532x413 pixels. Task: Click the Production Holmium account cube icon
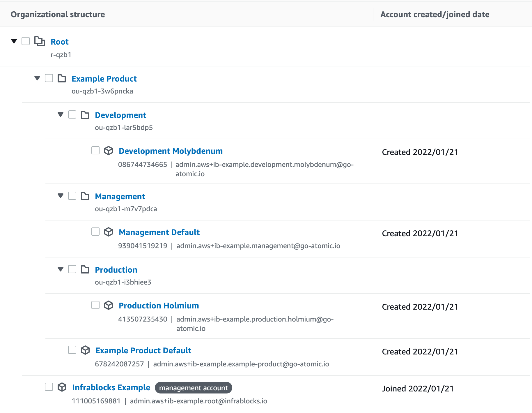click(109, 305)
